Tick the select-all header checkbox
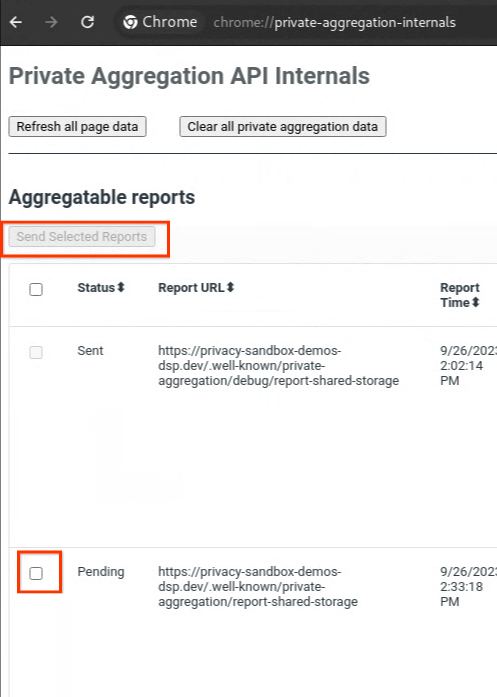Viewport: 497px width, 697px height. (36, 289)
